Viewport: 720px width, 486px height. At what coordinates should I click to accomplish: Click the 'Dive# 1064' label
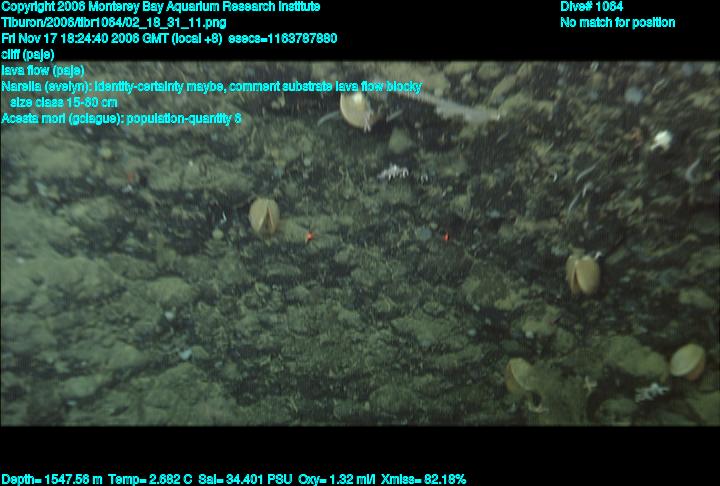tap(591, 7)
